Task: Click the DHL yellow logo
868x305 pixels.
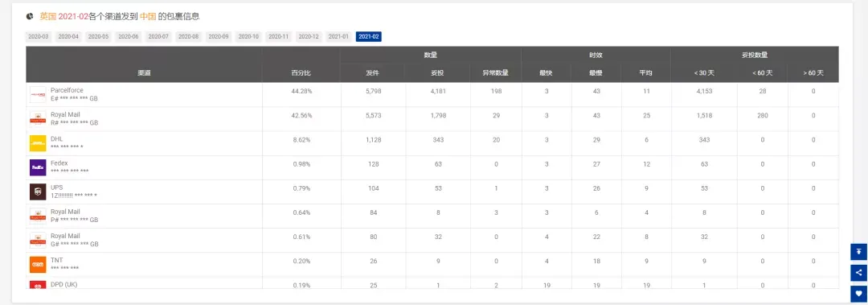Action: [x=38, y=143]
